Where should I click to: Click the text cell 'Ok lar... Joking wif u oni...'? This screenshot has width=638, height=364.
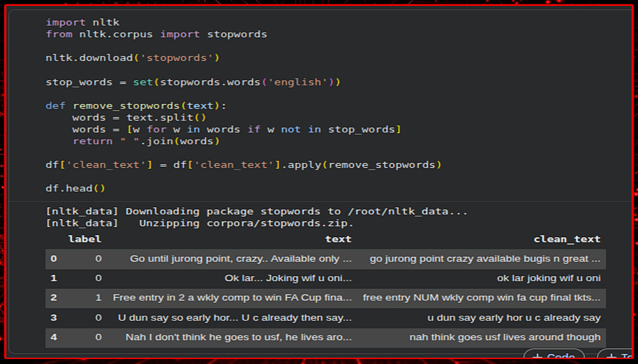click(x=288, y=278)
